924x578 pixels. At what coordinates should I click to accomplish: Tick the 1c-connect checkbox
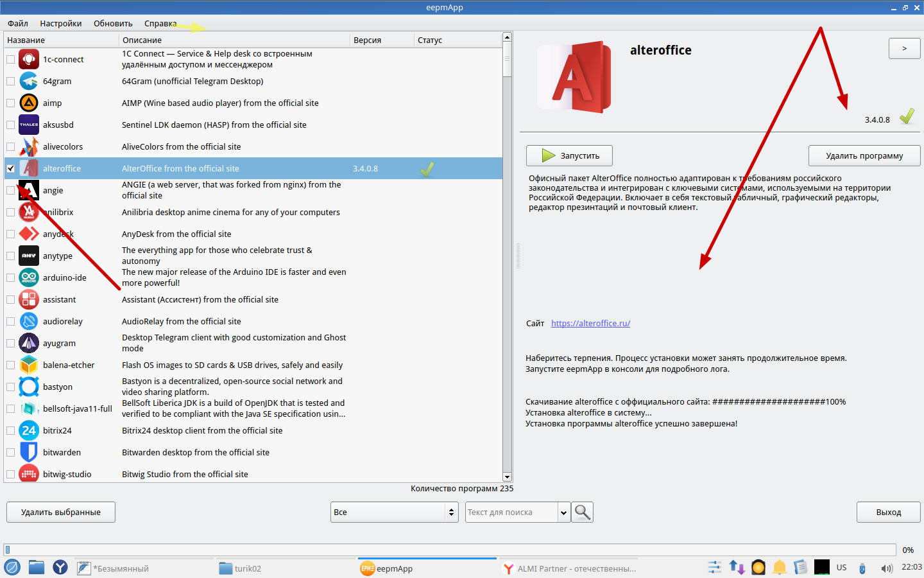click(10, 59)
